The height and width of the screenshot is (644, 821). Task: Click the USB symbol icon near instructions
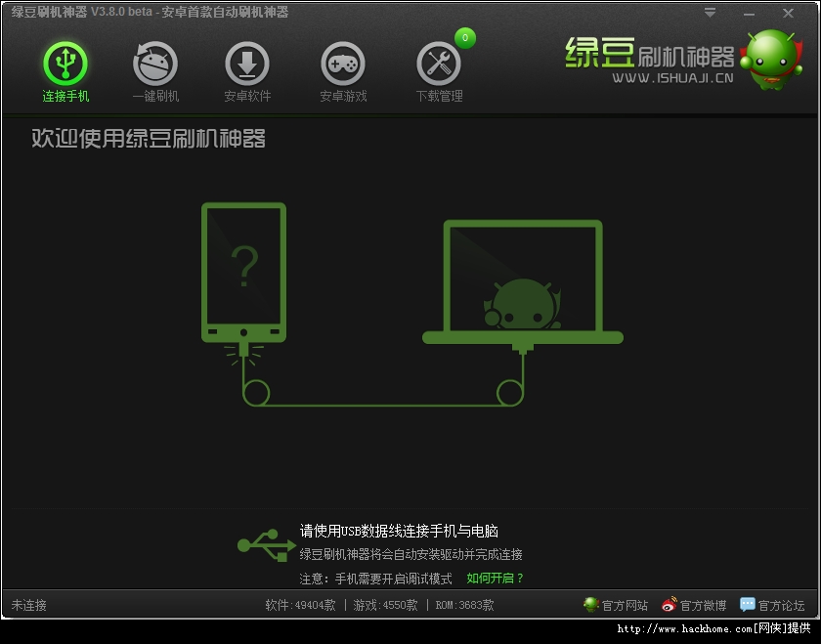(267, 545)
